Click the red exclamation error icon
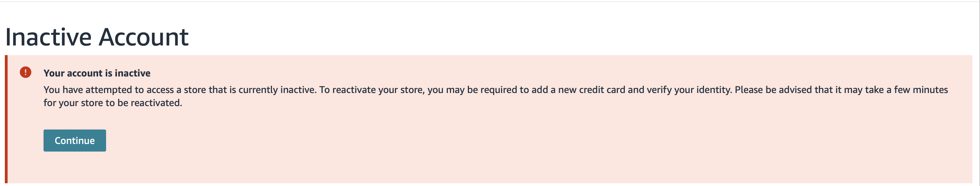Viewport: 980px width, 186px height. coord(26,72)
